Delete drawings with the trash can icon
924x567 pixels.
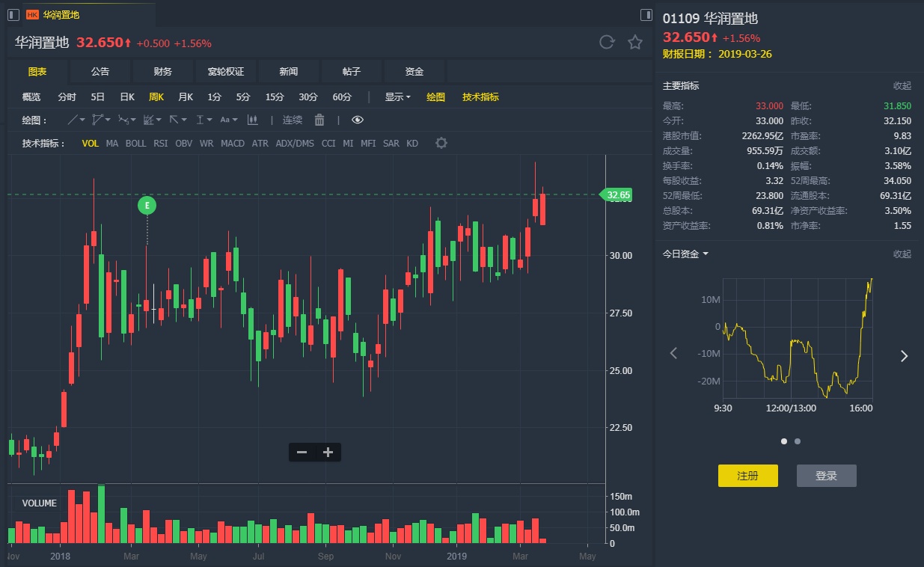pyautogui.click(x=319, y=120)
